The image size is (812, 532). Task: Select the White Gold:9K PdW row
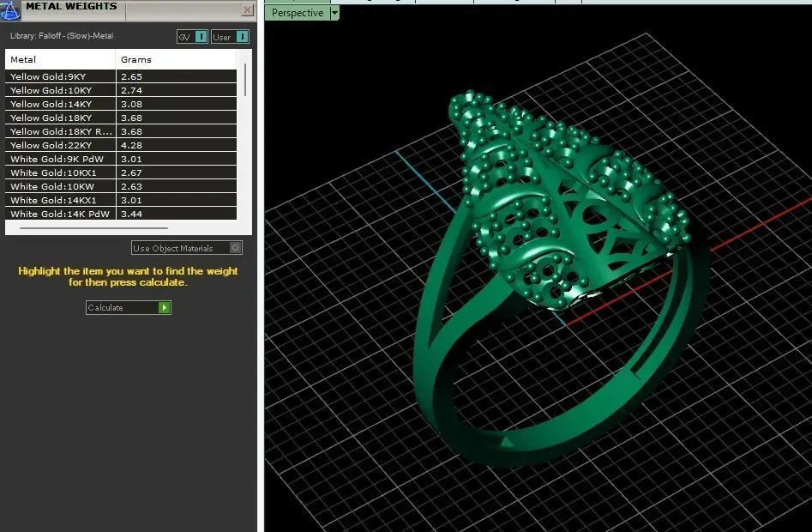121,159
